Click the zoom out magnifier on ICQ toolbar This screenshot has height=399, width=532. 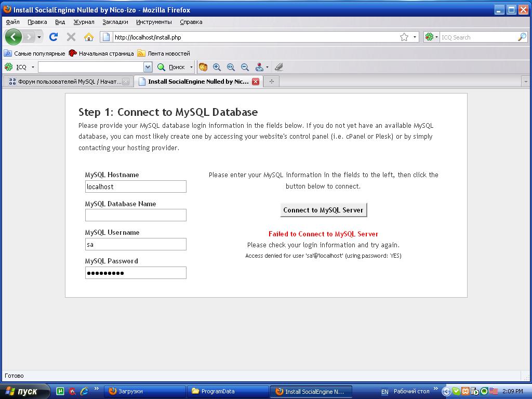(245, 67)
